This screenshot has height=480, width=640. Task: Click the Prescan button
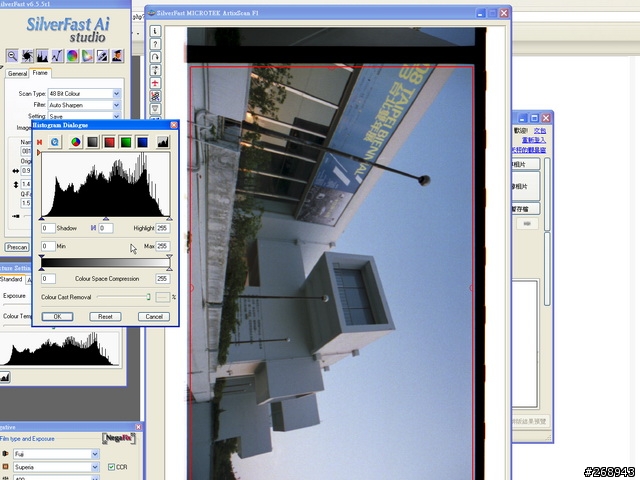click(x=17, y=247)
